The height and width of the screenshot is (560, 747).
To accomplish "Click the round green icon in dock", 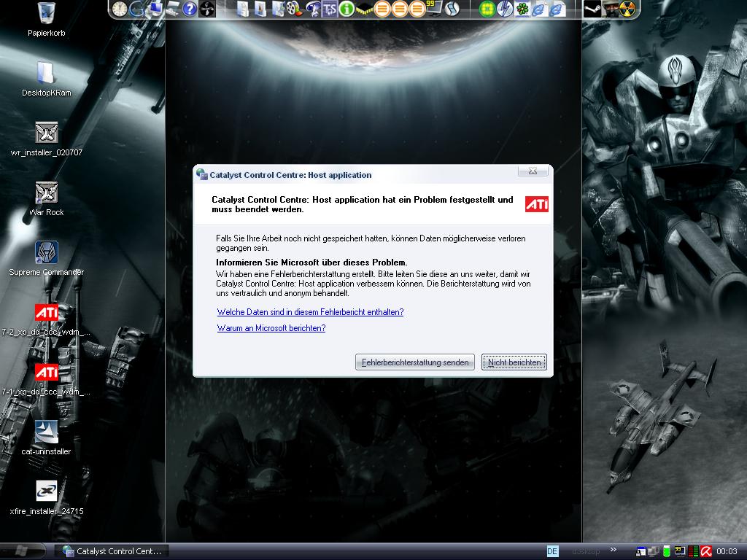I will 487,9.
